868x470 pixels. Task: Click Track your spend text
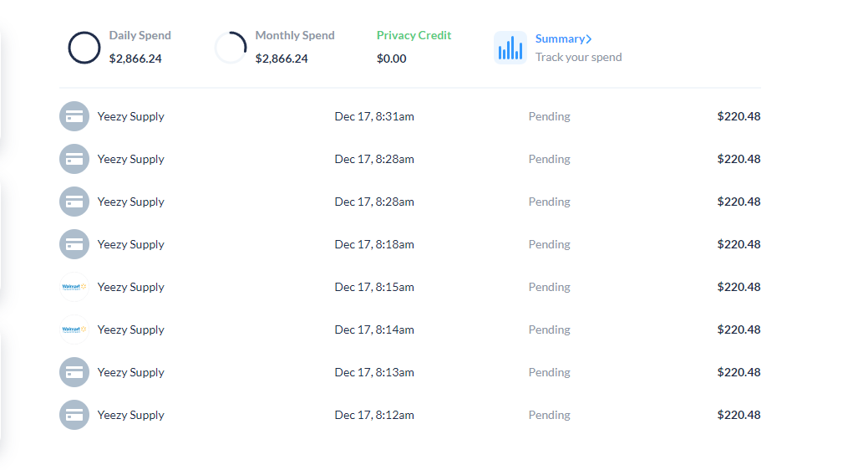coord(578,57)
